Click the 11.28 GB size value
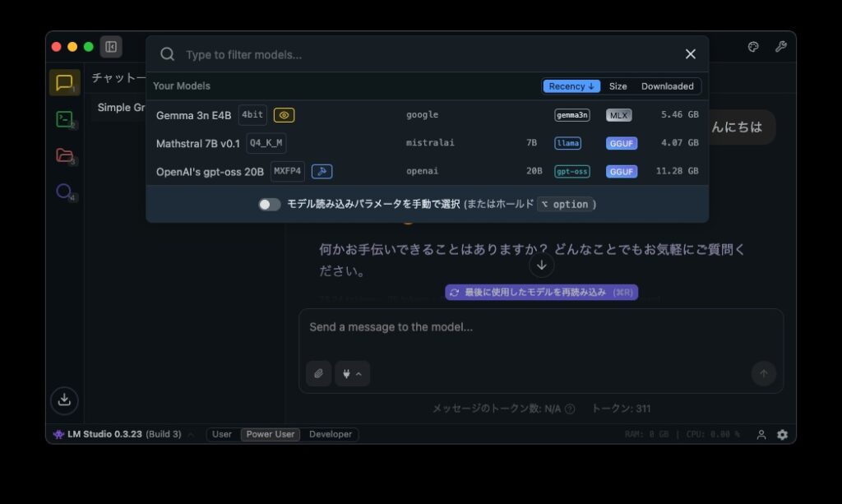The width and height of the screenshot is (842, 504). [678, 171]
